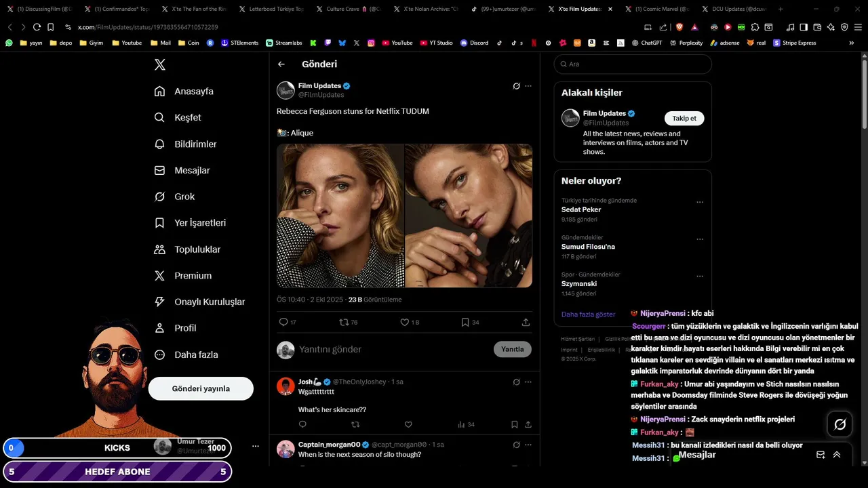The width and height of the screenshot is (868, 488).
Task: Like Josh's reply
Action: tap(408, 425)
